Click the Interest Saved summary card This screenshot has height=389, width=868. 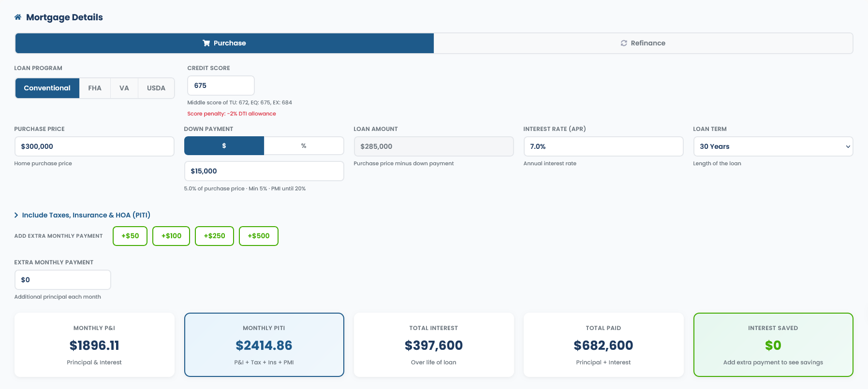(773, 345)
